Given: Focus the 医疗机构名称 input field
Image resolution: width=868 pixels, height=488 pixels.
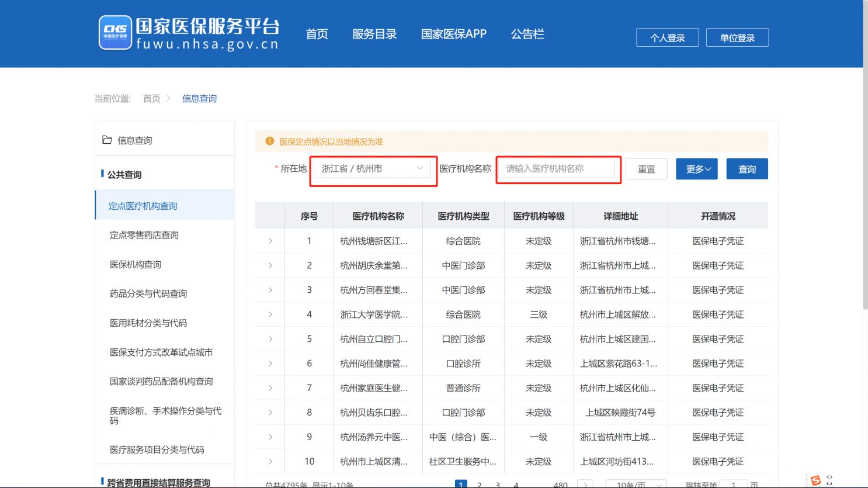Looking at the screenshot, I should click(x=556, y=168).
